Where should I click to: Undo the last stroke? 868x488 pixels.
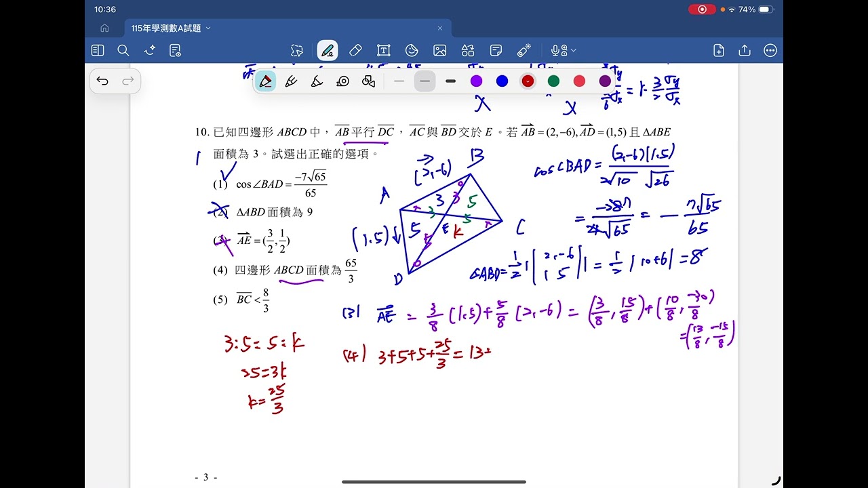(x=102, y=81)
